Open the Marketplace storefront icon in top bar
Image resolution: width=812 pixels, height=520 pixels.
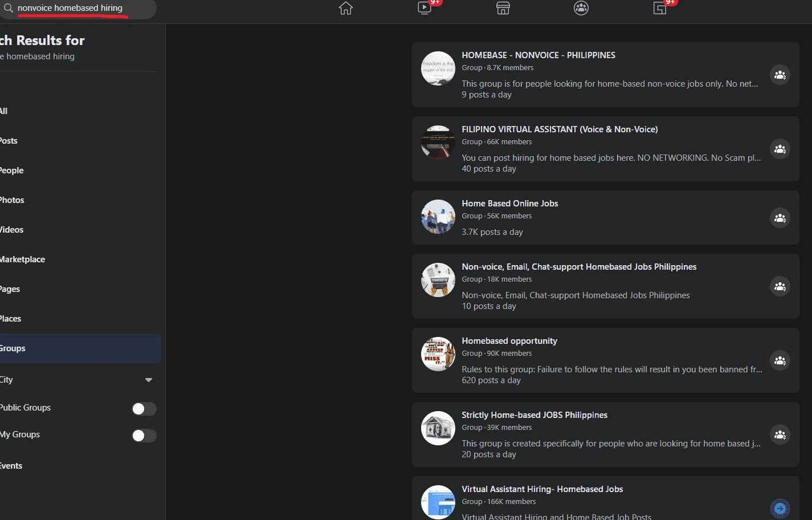[x=503, y=8]
